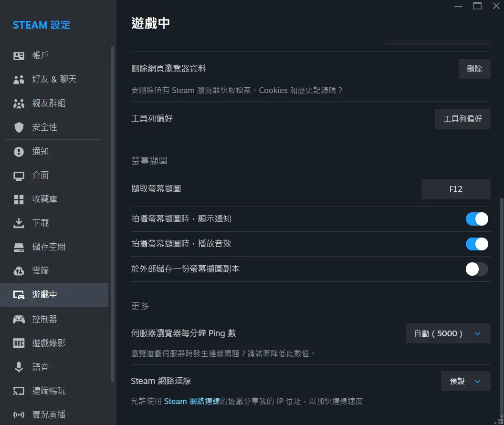The image size is (504, 425).
Task: Go to 親友群組 settings
Action: 54,103
